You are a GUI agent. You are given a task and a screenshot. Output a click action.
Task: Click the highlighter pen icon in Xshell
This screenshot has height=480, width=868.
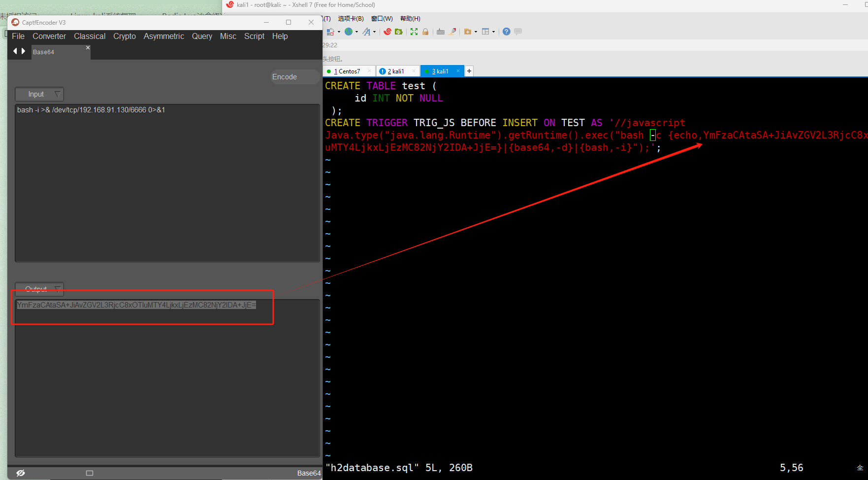pos(452,32)
